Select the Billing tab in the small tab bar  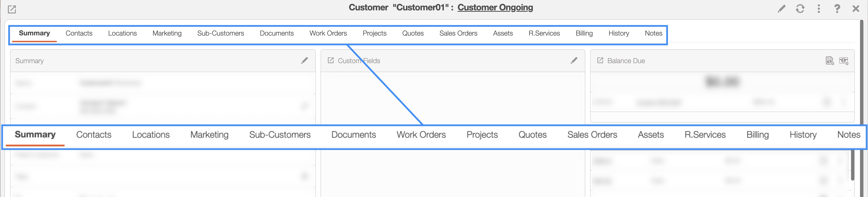pos(584,33)
